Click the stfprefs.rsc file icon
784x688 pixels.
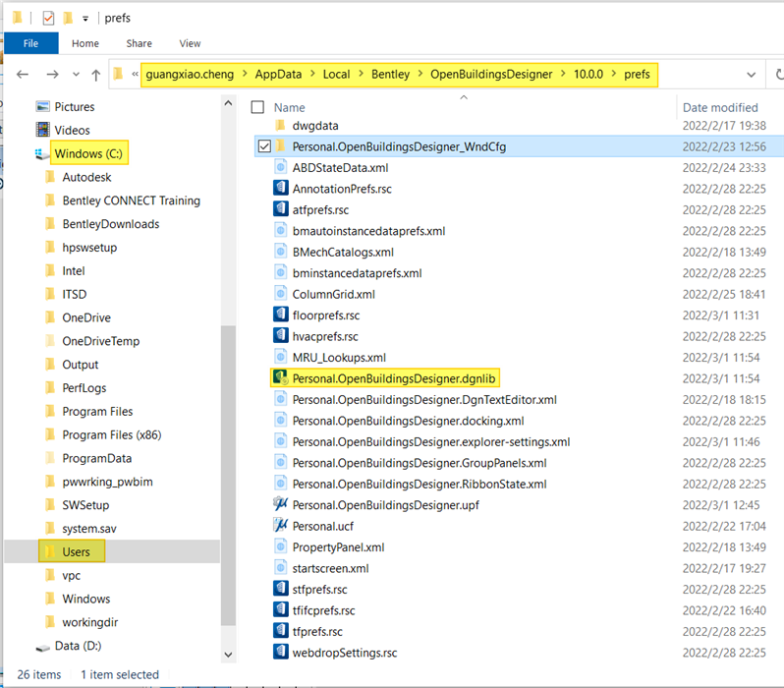[281, 588]
